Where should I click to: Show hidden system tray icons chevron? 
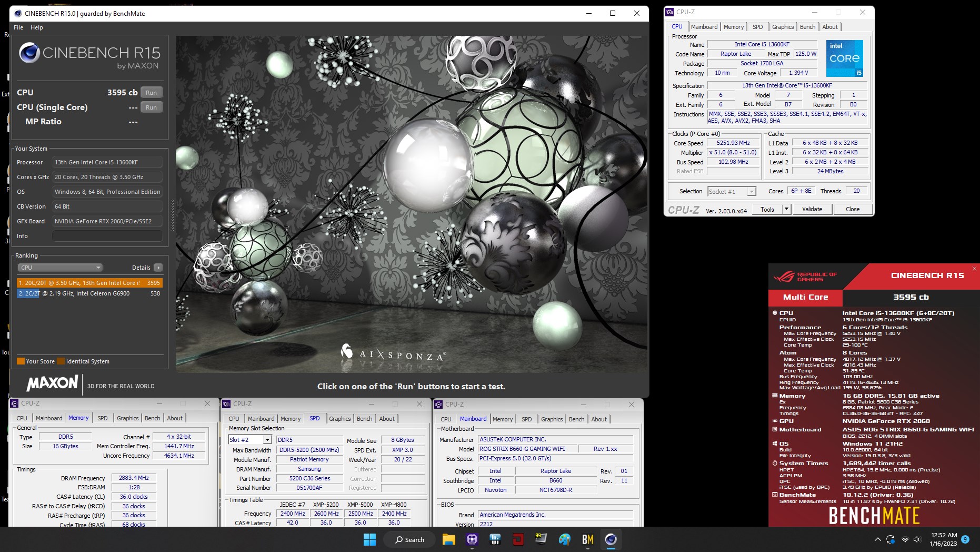877,539
